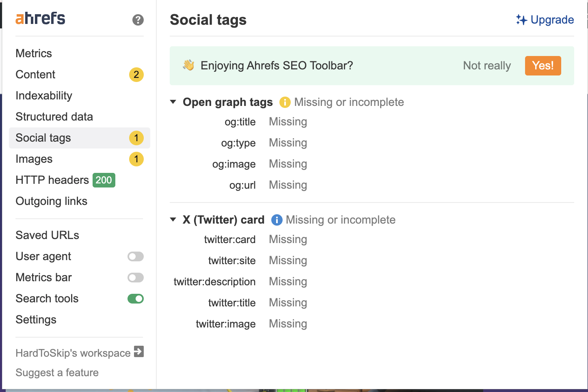Open the Indexability section
The width and height of the screenshot is (588, 392).
(x=44, y=96)
